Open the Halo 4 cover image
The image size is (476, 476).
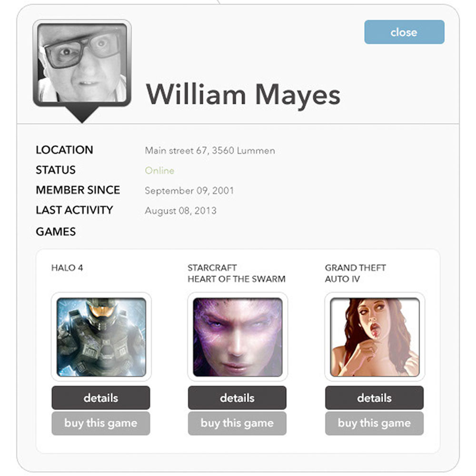click(101, 337)
